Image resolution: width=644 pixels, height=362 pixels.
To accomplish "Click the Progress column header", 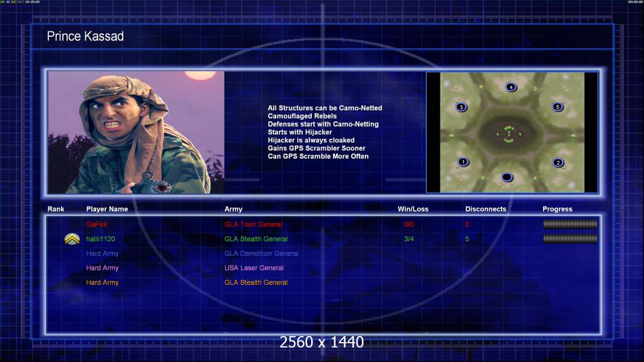I will click(x=558, y=209).
